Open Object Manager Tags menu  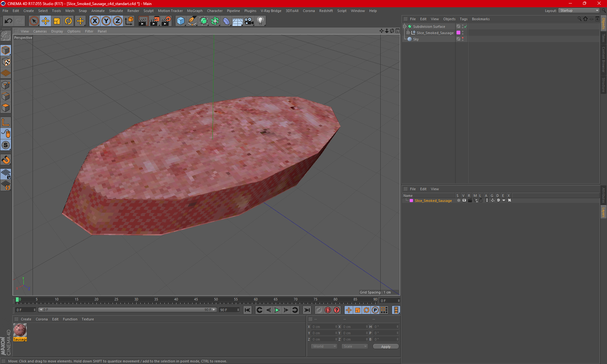(x=463, y=19)
